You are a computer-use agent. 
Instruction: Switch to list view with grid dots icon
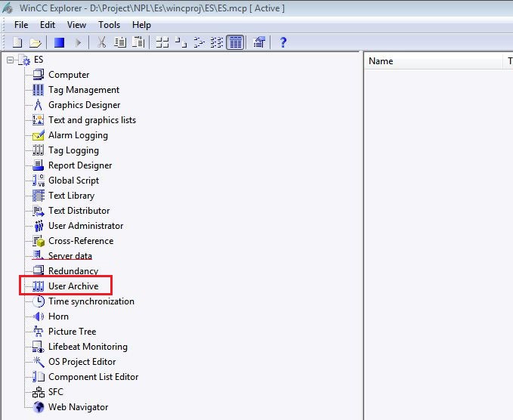point(217,42)
